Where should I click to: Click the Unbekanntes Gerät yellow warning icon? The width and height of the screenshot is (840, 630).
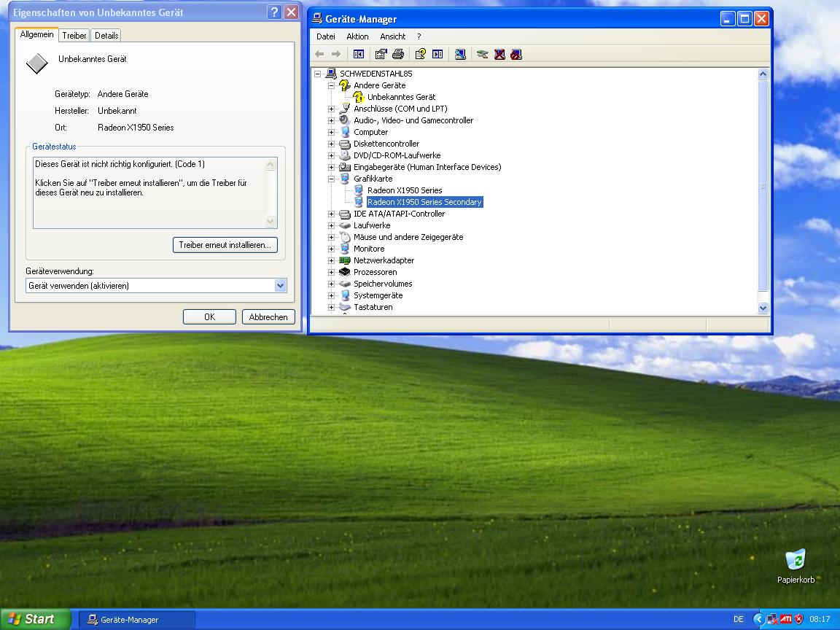(x=359, y=97)
